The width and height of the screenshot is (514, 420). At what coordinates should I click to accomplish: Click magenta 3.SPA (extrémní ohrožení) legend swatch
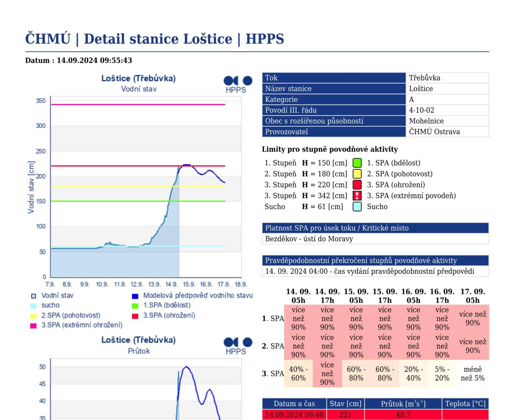pyautogui.click(x=34, y=326)
